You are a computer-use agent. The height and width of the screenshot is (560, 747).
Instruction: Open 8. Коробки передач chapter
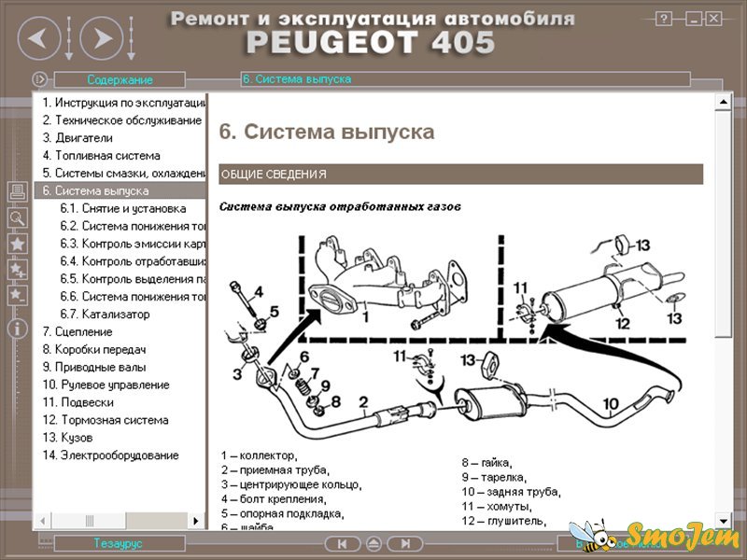(x=94, y=349)
